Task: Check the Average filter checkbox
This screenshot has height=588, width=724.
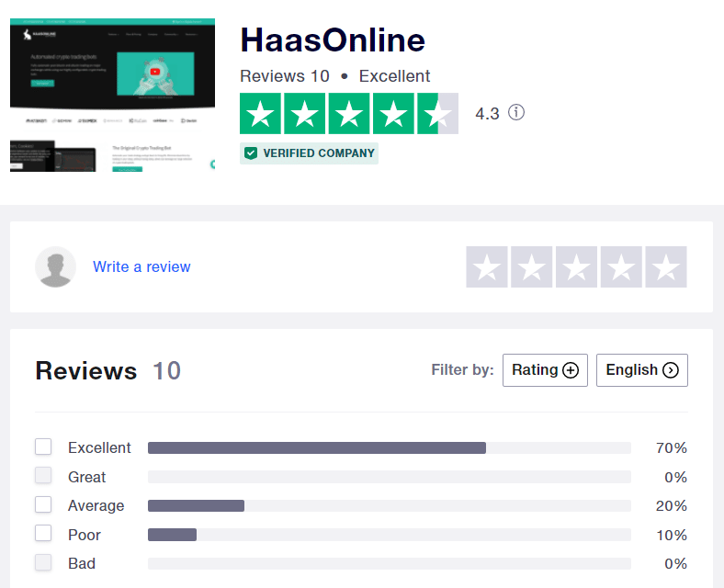Action: pos(43,504)
